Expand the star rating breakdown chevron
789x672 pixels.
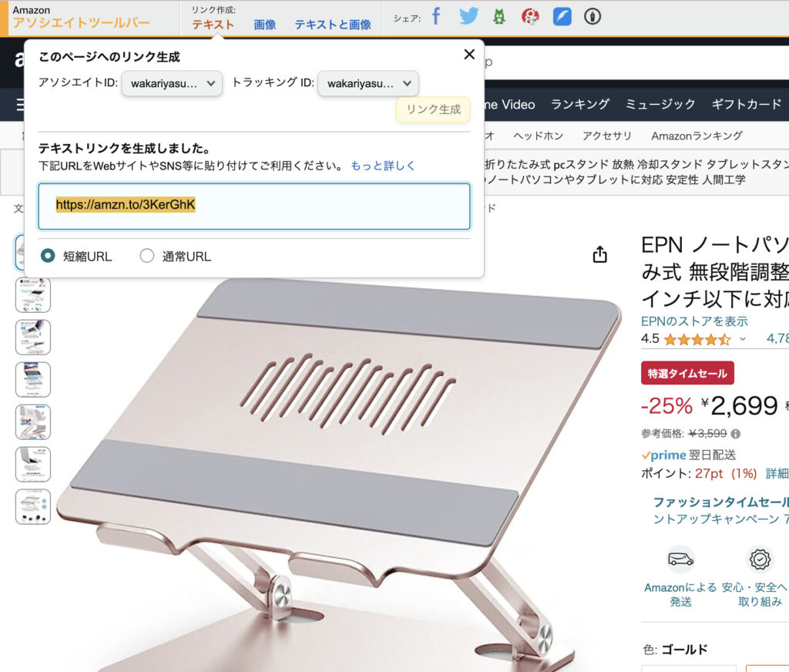[x=743, y=339]
